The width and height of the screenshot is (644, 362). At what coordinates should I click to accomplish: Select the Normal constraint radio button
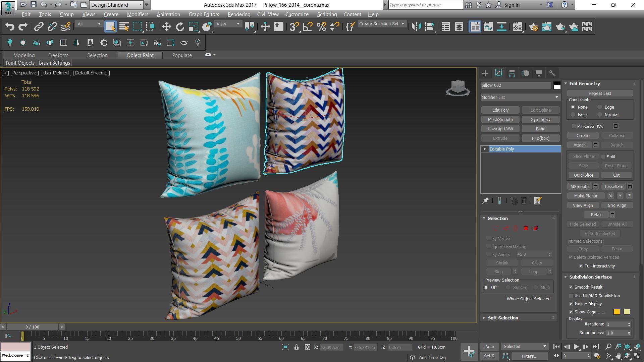pyautogui.click(x=599, y=115)
